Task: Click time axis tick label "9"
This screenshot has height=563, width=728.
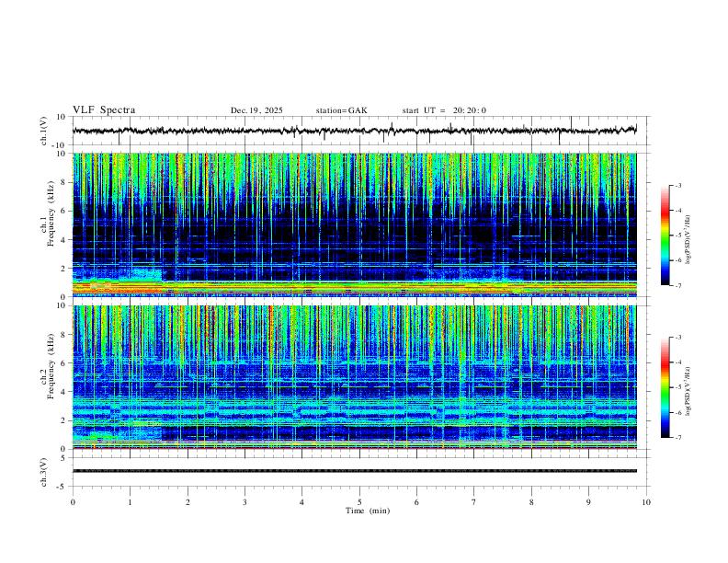Action: point(588,502)
